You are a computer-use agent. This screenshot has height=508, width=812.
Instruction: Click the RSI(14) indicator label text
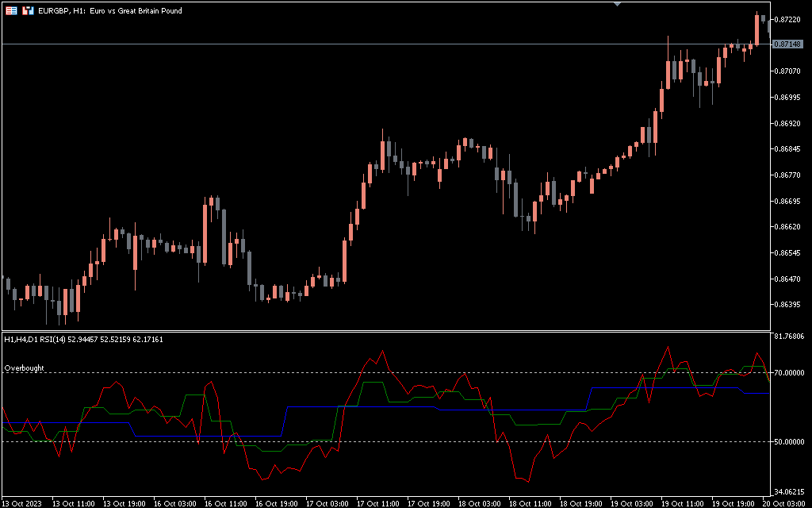point(83,340)
